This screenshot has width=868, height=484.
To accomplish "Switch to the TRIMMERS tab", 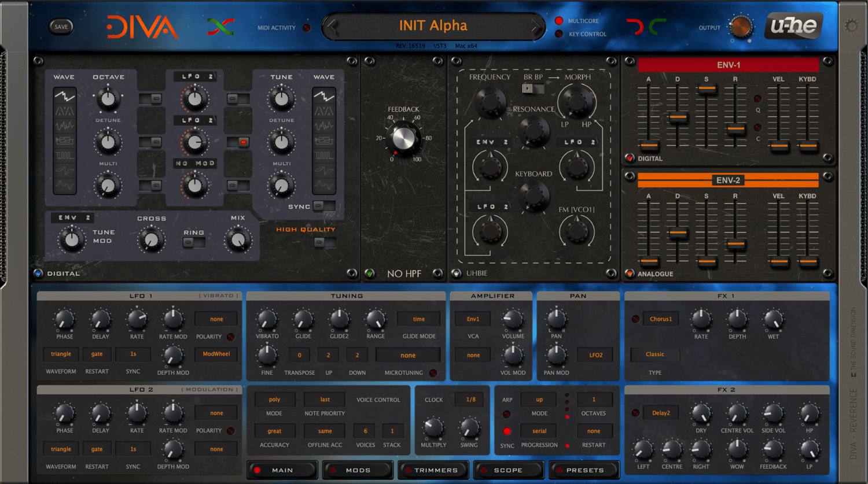I will 433,470.
